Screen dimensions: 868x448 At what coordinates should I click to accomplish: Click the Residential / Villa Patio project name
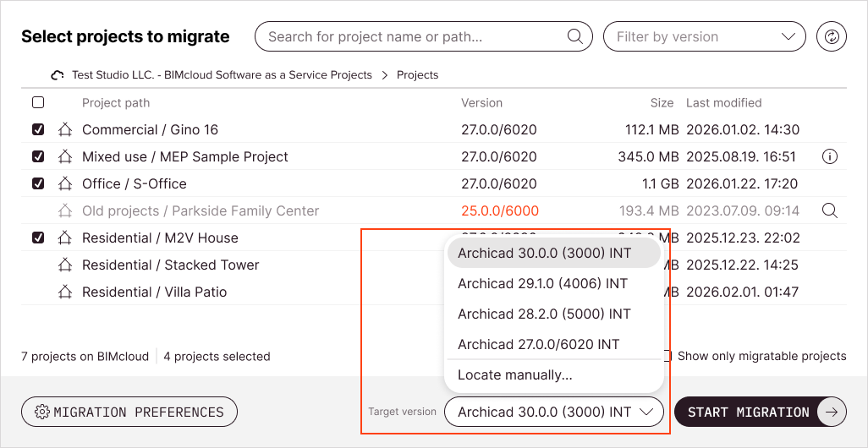[x=155, y=292]
